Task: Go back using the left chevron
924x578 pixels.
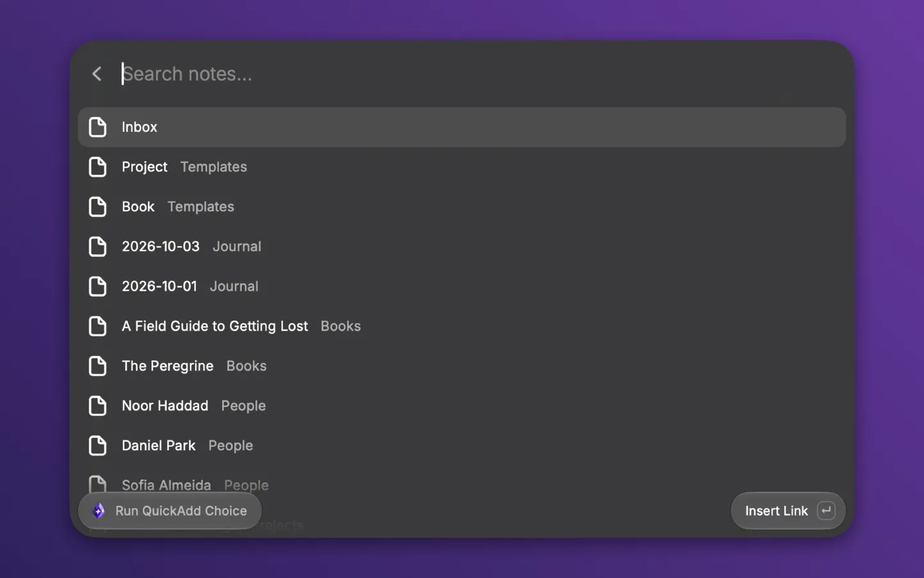Action: point(97,74)
